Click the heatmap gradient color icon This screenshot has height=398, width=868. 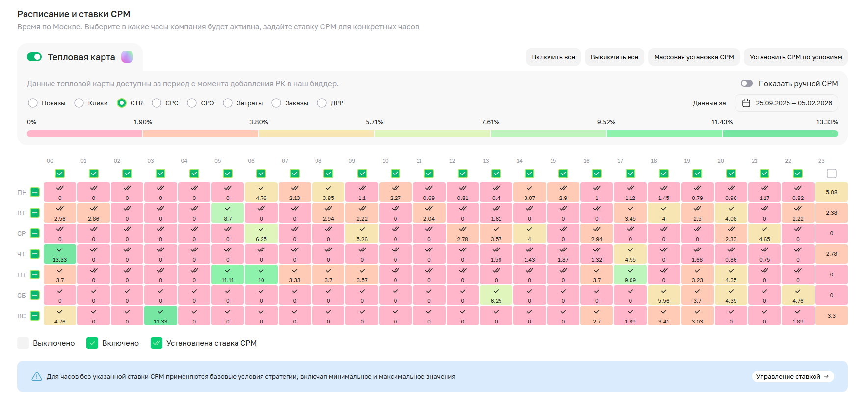127,57
